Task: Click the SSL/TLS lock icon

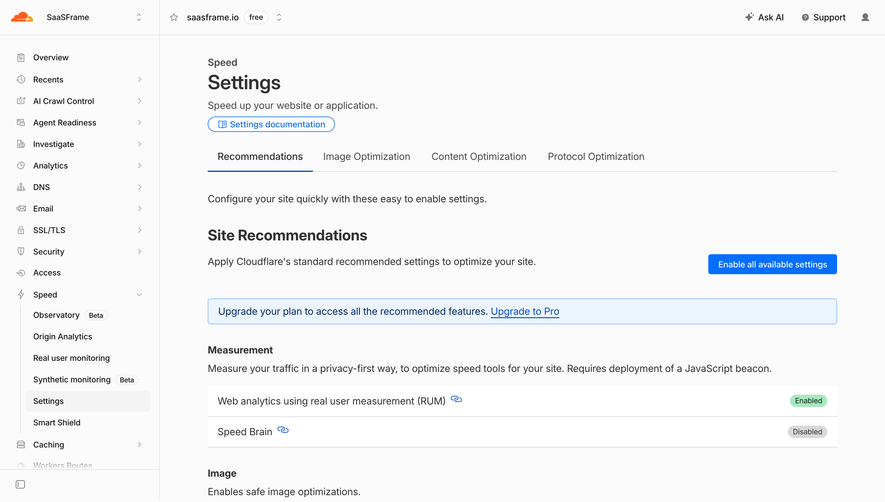Action: [x=21, y=230]
